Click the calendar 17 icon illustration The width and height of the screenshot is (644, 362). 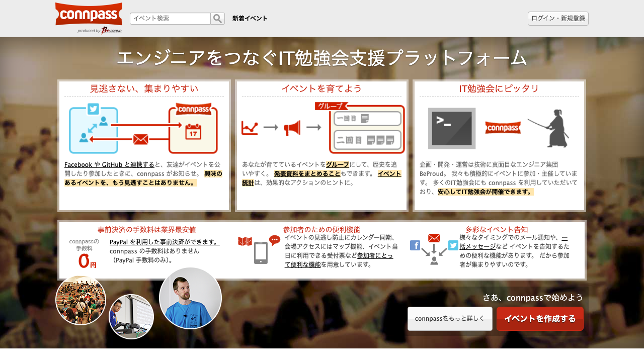(194, 131)
